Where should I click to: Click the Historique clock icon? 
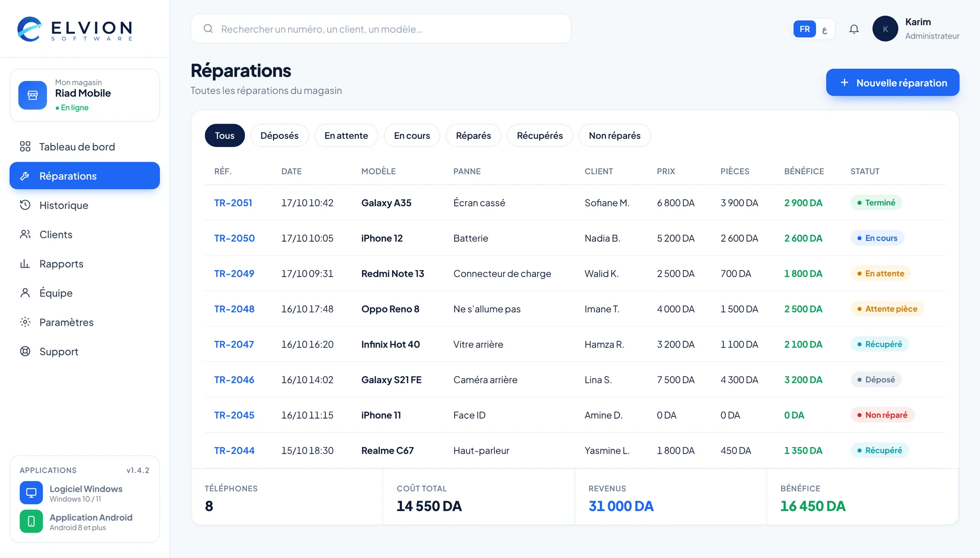click(x=25, y=205)
